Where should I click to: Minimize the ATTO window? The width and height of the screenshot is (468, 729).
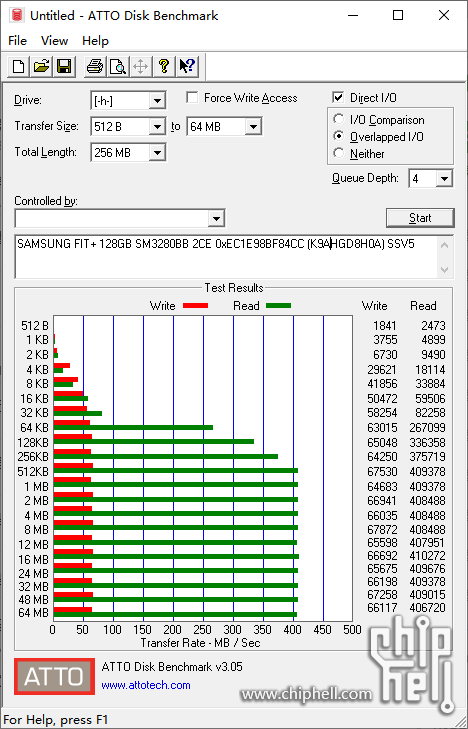(x=354, y=15)
